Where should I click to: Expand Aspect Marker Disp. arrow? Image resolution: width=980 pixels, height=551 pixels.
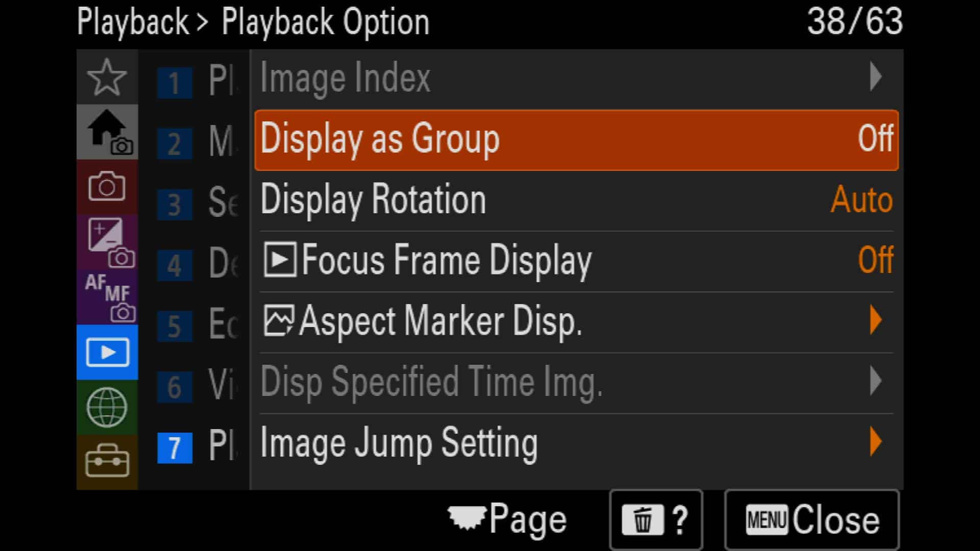pyautogui.click(x=876, y=320)
